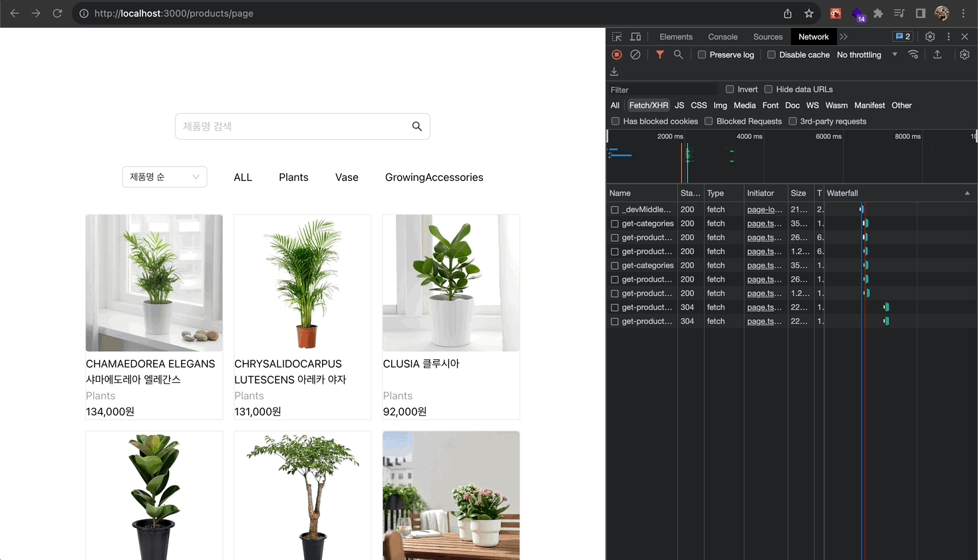Check Blocked Requests checkbox

coord(709,121)
